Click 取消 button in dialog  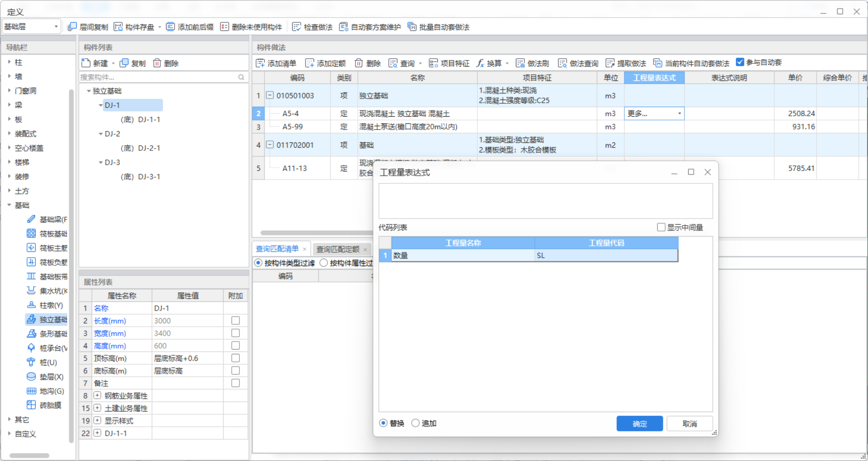tap(690, 423)
